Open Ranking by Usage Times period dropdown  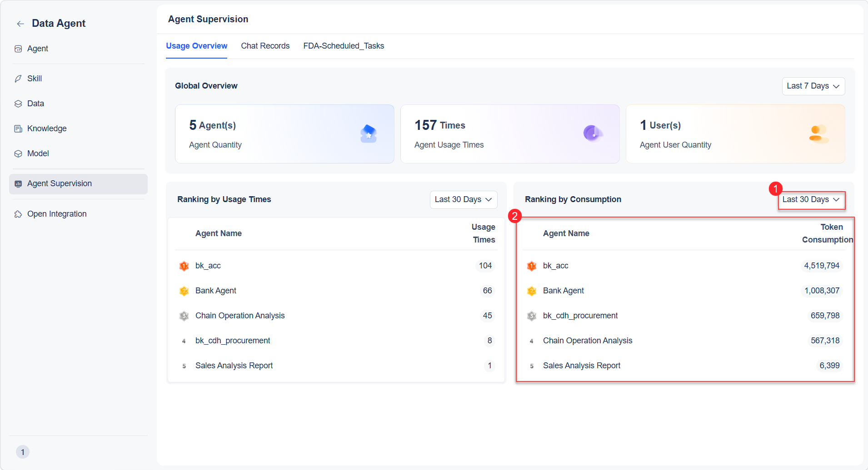[x=464, y=199]
